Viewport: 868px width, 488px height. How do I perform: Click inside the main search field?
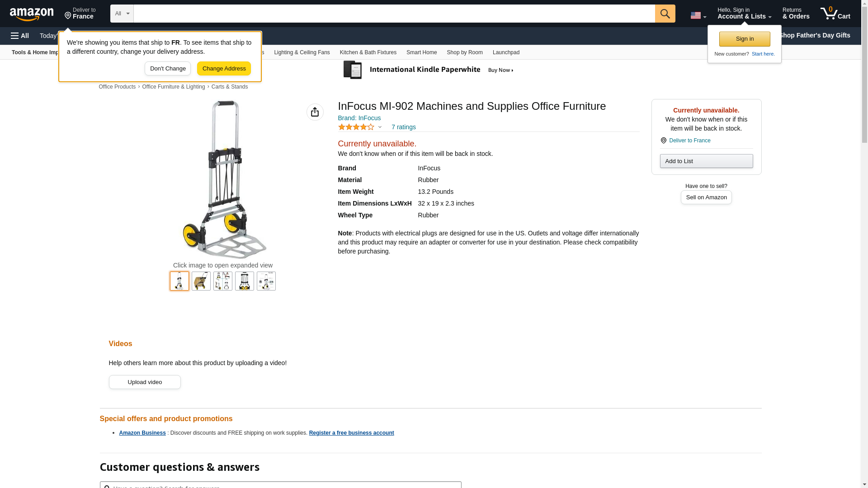tap(393, 14)
